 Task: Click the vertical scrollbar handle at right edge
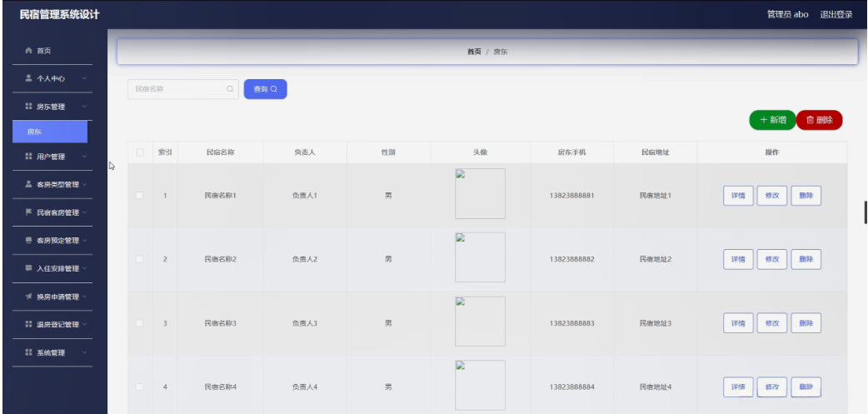[866, 212]
